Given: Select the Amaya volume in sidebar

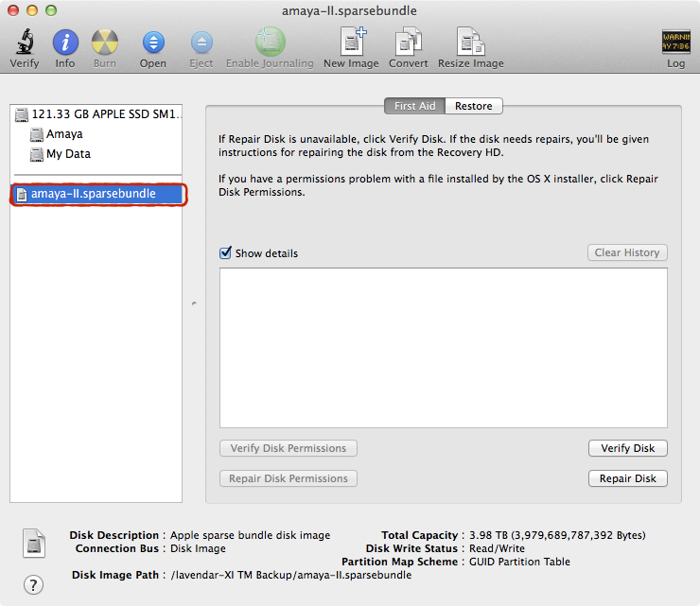Looking at the screenshot, I should click(56, 134).
